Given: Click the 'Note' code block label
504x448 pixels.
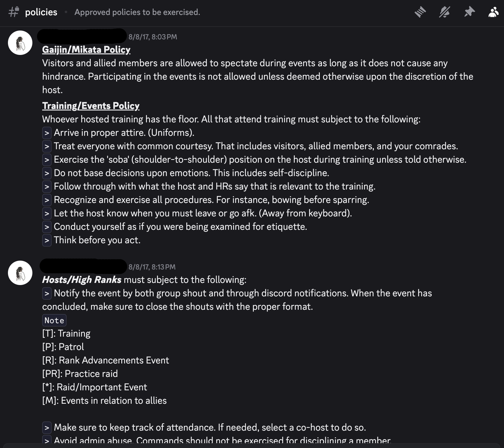Looking at the screenshot, I should pos(54,320).
